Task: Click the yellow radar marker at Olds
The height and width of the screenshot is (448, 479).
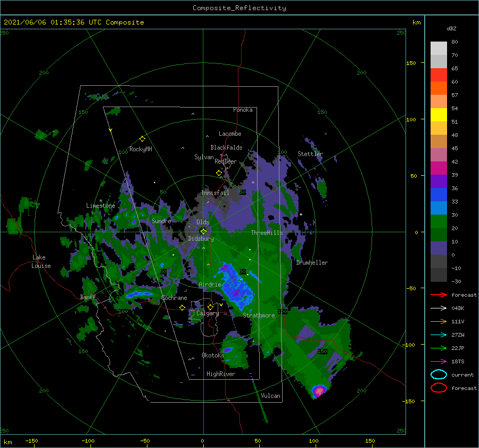Action: (x=203, y=232)
